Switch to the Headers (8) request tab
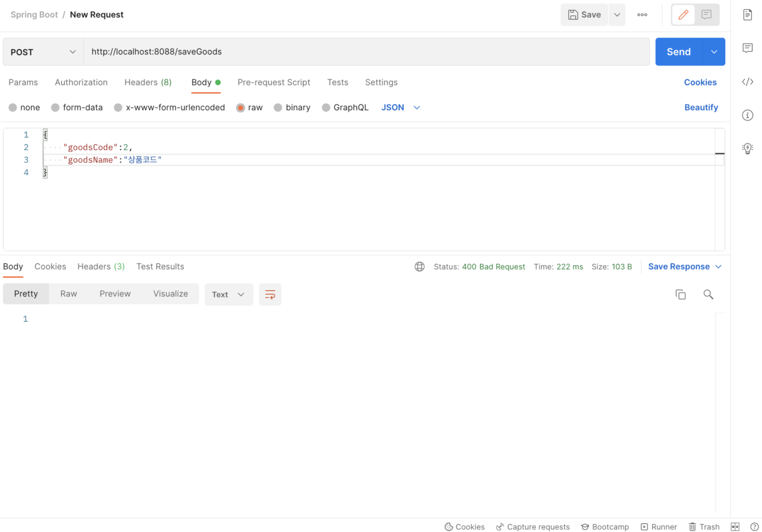The height and width of the screenshot is (532, 762). click(x=148, y=82)
